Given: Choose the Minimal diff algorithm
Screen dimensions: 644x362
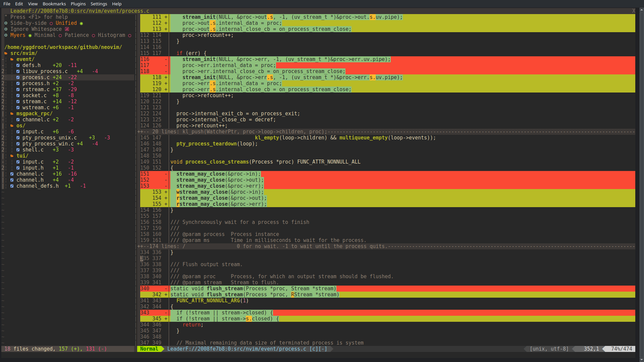Looking at the screenshot, I should pos(60,35).
